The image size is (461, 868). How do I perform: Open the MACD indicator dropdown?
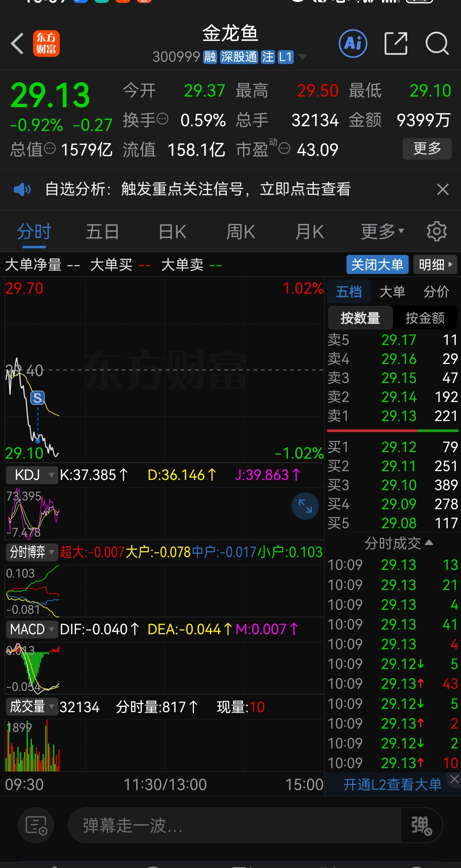pyautogui.click(x=32, y=629)
